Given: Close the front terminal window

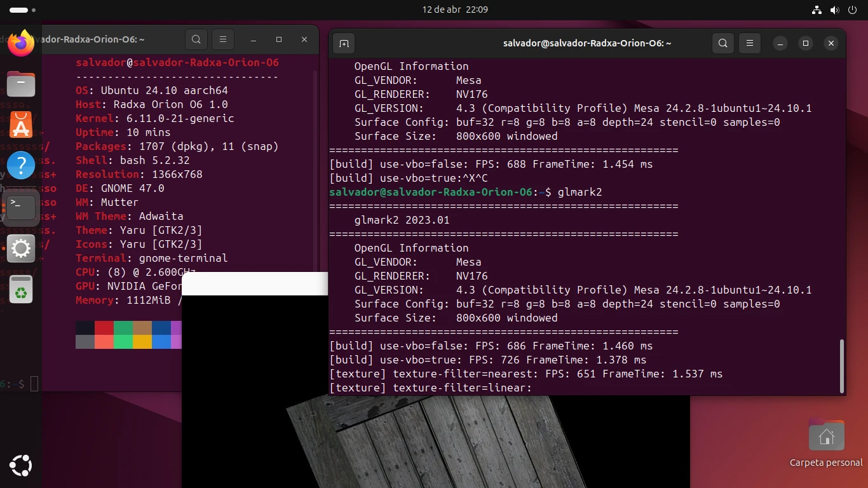Looking at the screenshot, I should click(831, 43).
